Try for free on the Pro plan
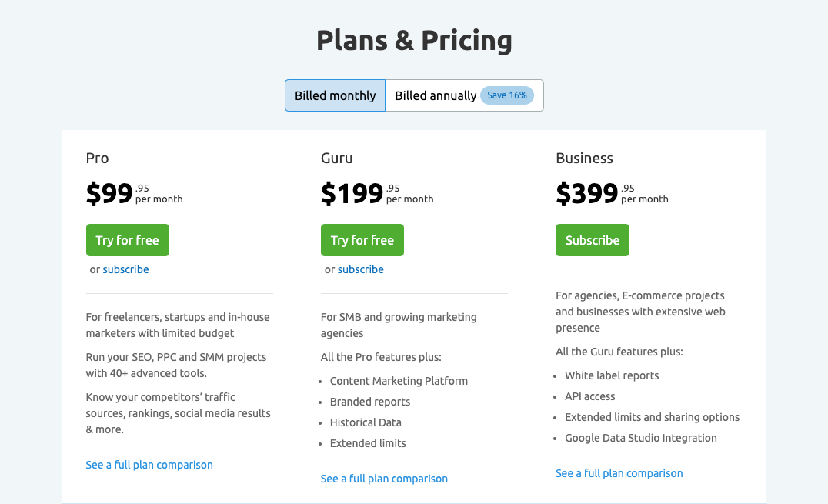 127,239
